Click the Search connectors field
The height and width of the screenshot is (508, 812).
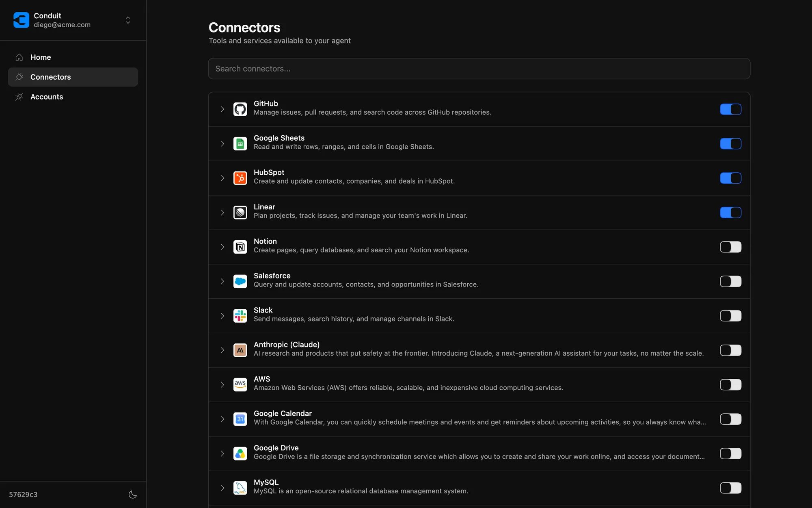pyautogui.click(x=479, y=69)
